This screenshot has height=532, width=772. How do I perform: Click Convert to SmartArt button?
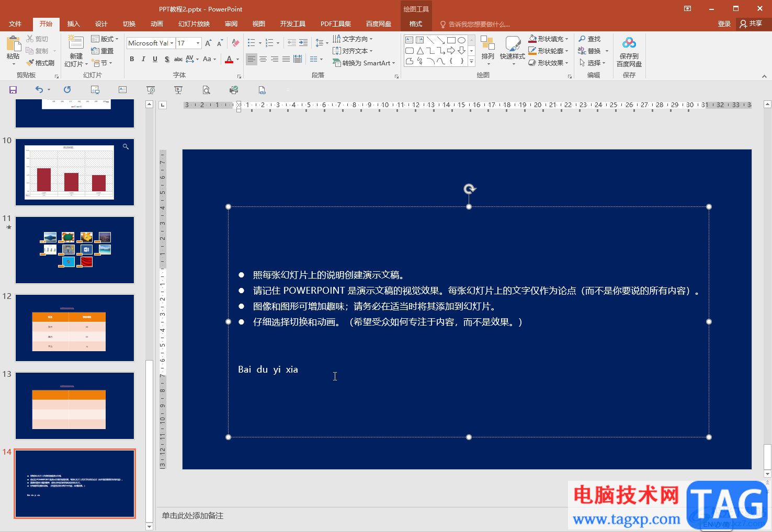tap(364, 63)
